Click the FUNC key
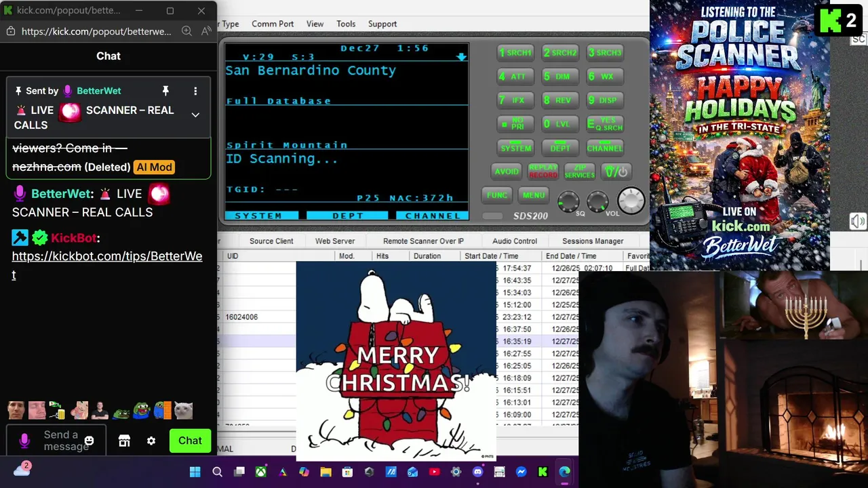This screenshot has height=488, width=868. click(x=497, y=195)
